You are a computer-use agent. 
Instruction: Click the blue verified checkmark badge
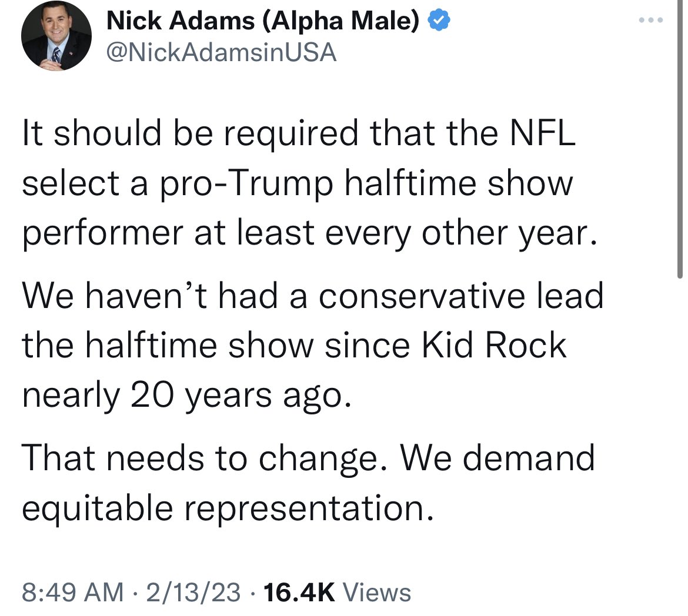(439, 20)
